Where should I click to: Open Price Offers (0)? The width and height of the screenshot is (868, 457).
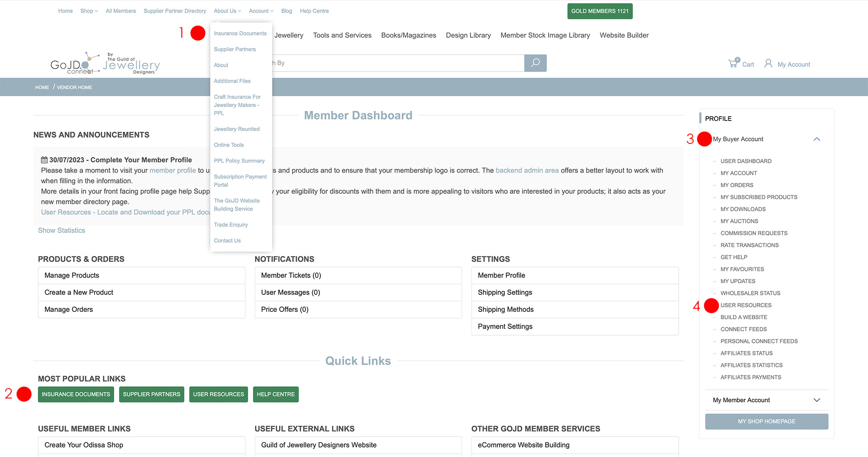coord(358,309)
